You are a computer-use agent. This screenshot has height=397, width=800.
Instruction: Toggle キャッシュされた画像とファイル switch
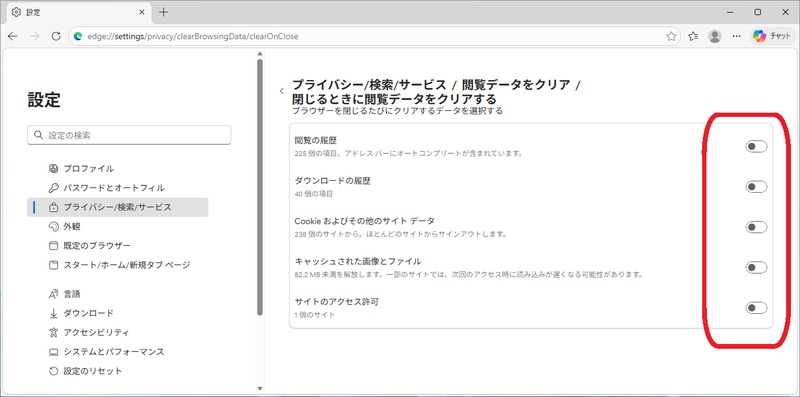(756, 268)
